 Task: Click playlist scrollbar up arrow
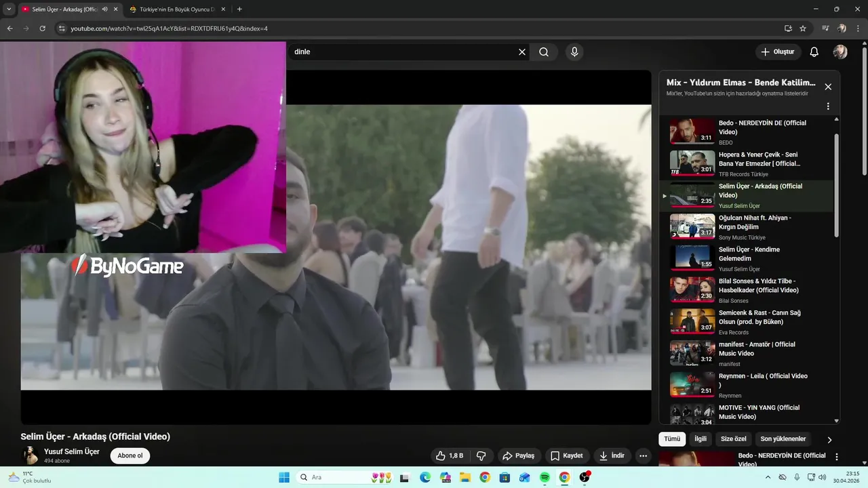tap(836, 119)
